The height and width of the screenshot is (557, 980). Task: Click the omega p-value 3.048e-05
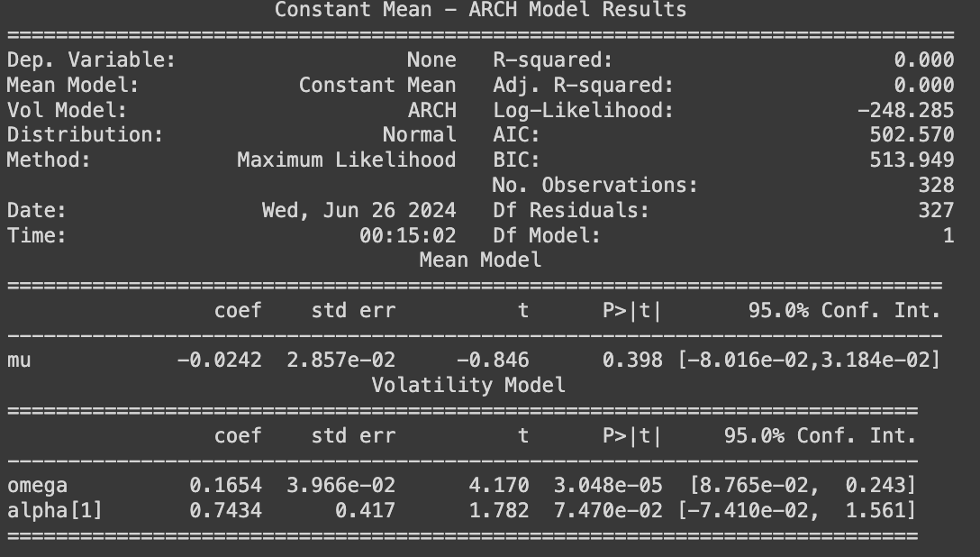tap(608, 485)
